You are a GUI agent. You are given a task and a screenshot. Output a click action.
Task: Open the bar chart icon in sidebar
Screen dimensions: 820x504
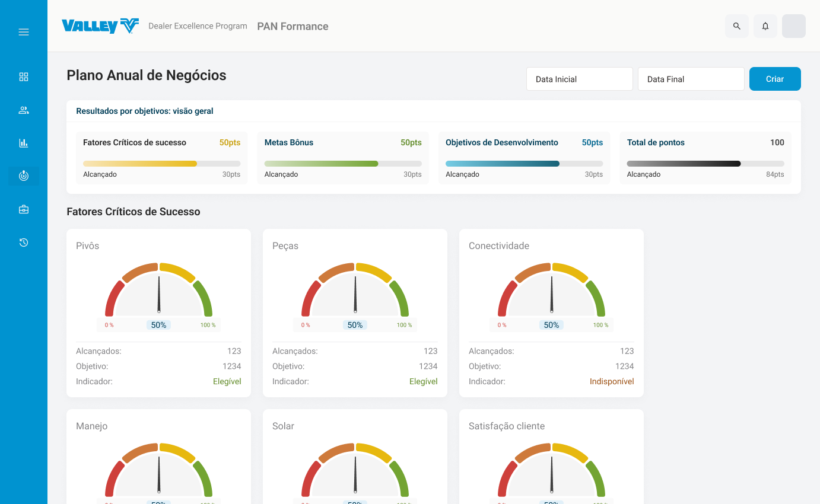(24, 143)
